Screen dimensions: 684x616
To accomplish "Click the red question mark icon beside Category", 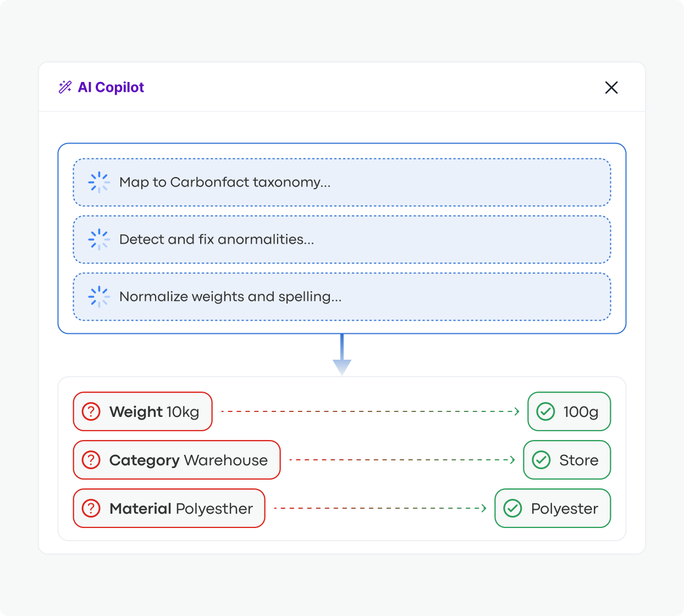I will point(91,460).
